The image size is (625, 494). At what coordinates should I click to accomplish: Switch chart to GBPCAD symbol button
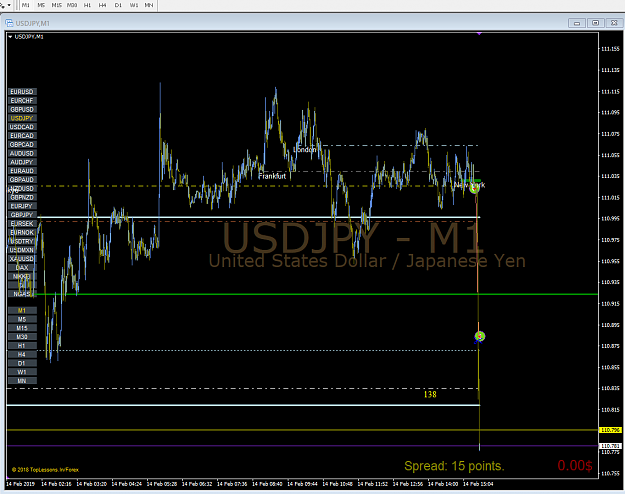coord(22,144)
